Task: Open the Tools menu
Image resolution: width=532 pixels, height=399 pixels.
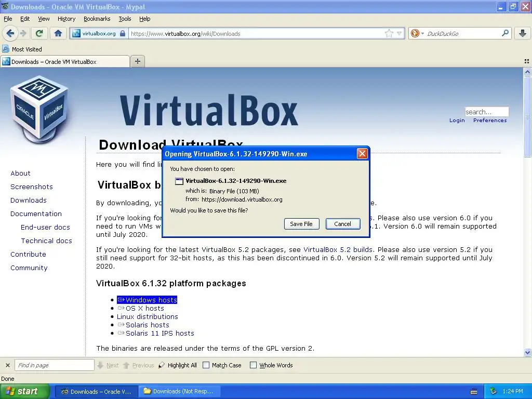Action: pos(125,19)
